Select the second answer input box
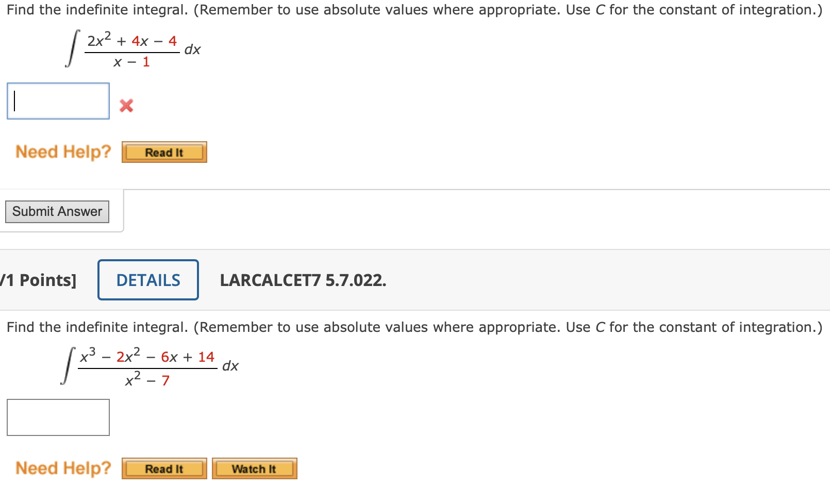The width and height of the screenshot is (830, 504). (58, 417)
